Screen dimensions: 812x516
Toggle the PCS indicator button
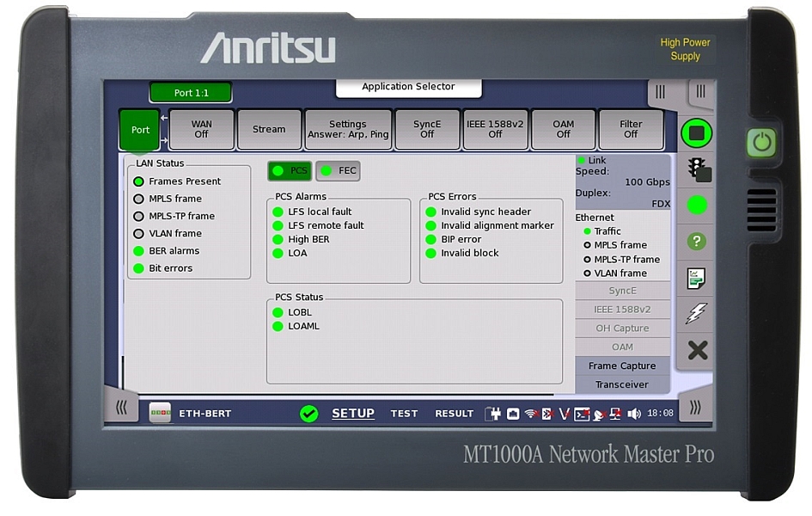[290, 171]
